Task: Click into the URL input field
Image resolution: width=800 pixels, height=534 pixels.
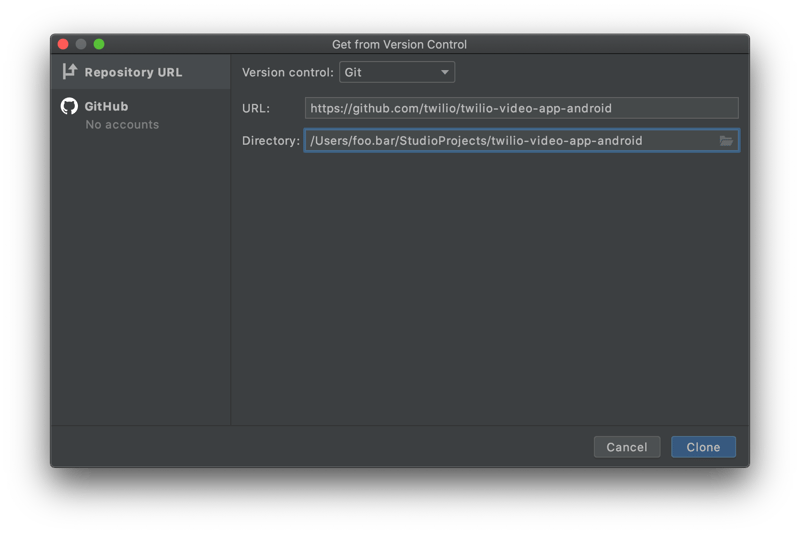Action: tap(521, 108)
